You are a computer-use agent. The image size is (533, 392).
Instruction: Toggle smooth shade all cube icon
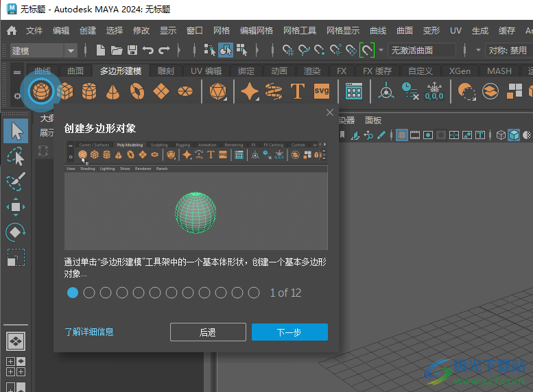point(514,135)
